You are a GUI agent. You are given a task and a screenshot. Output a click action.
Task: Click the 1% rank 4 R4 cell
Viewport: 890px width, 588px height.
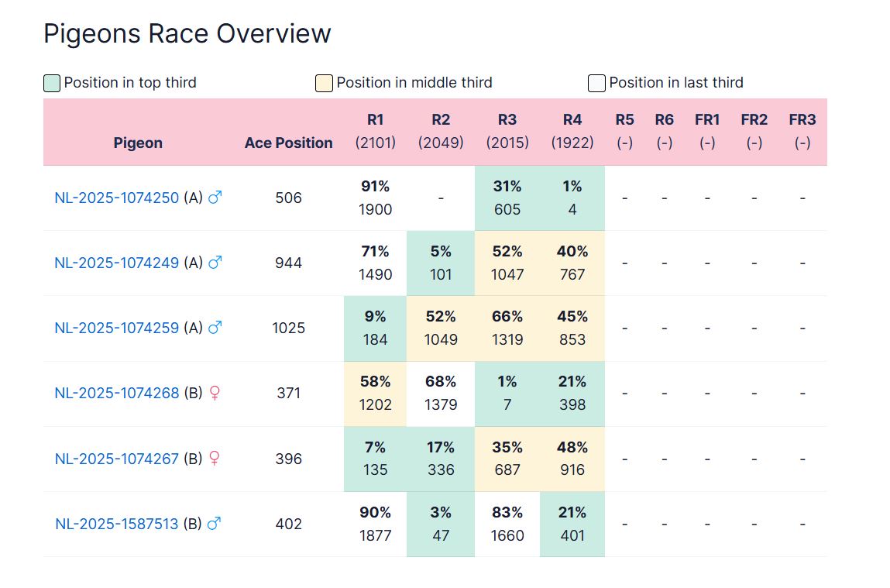(572, 198)
